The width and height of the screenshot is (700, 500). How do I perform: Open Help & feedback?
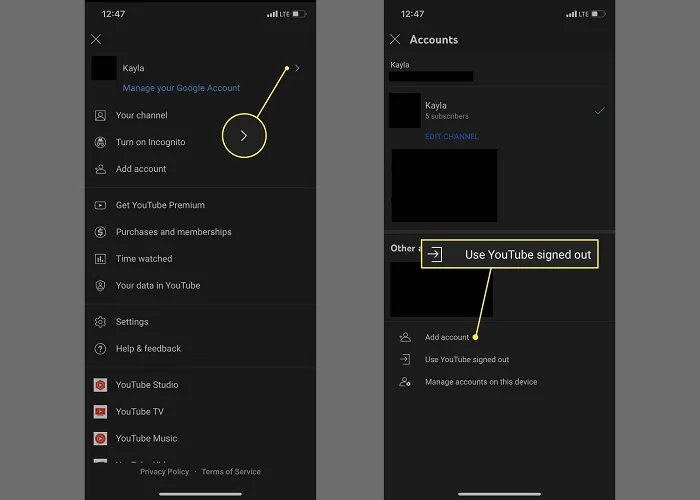click(148, 348)
